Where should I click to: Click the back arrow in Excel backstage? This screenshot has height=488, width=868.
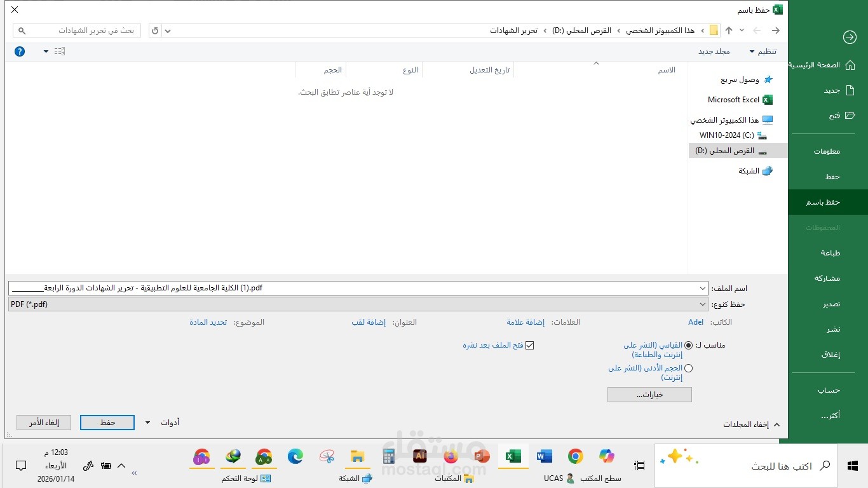tap(850, 37)
